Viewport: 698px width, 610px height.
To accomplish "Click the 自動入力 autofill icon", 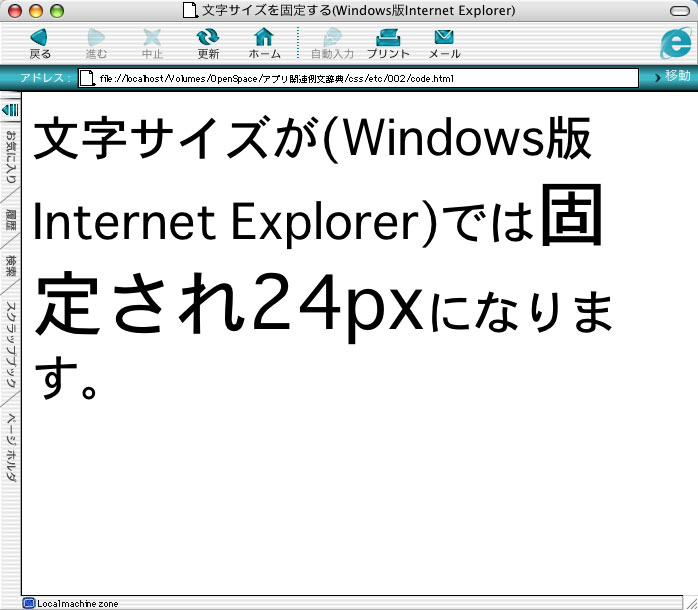I will tap(332, 37).
